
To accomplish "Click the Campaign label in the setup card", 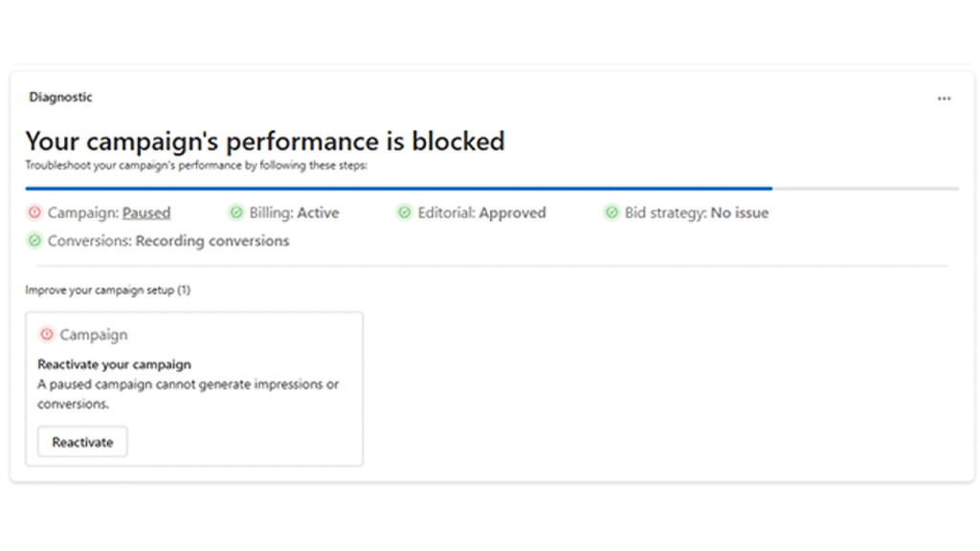I will 93,335.
